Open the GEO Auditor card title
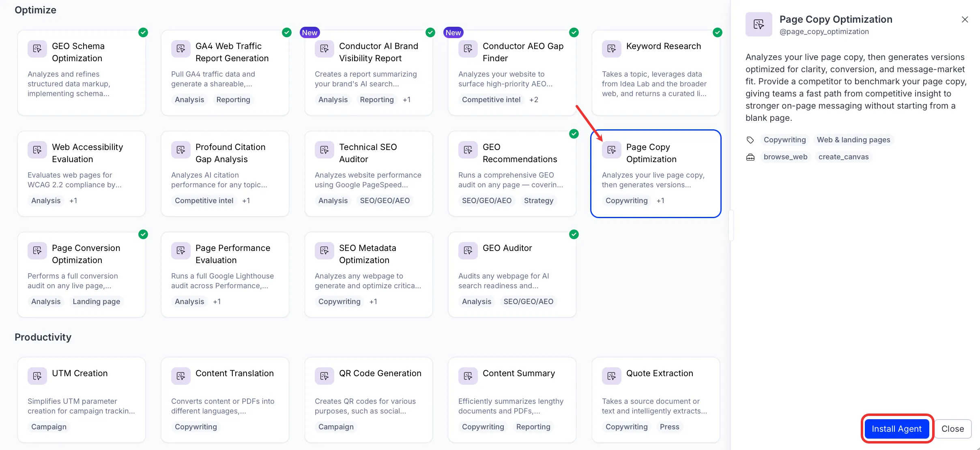The width and height of the screenshot is (980, 450). (x=507, y=248)
